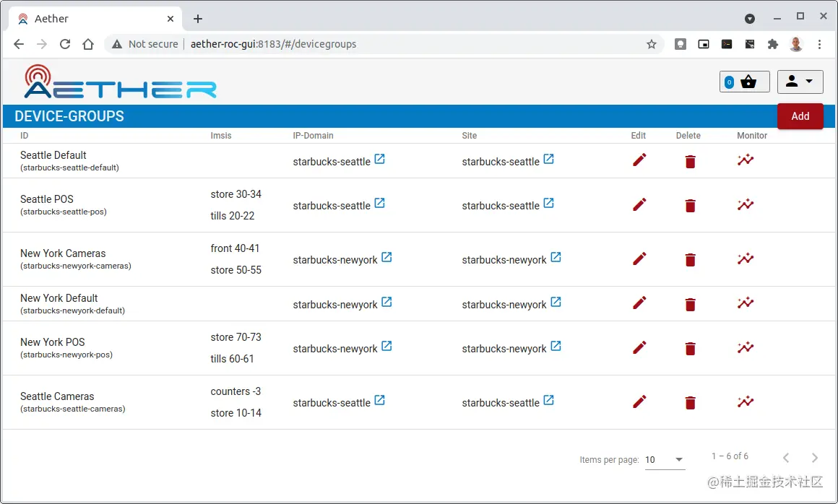Click the IP-Domain column header
Screen dimensions: 838x504
314,136
